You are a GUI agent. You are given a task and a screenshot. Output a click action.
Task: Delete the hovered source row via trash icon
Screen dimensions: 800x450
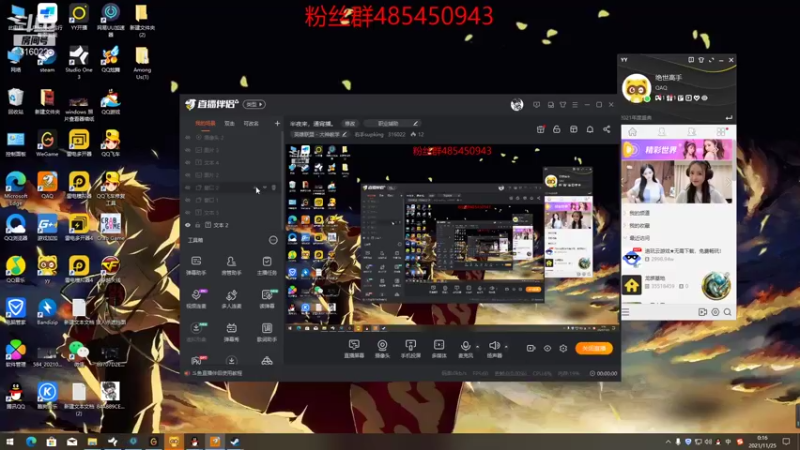point(274,188)
